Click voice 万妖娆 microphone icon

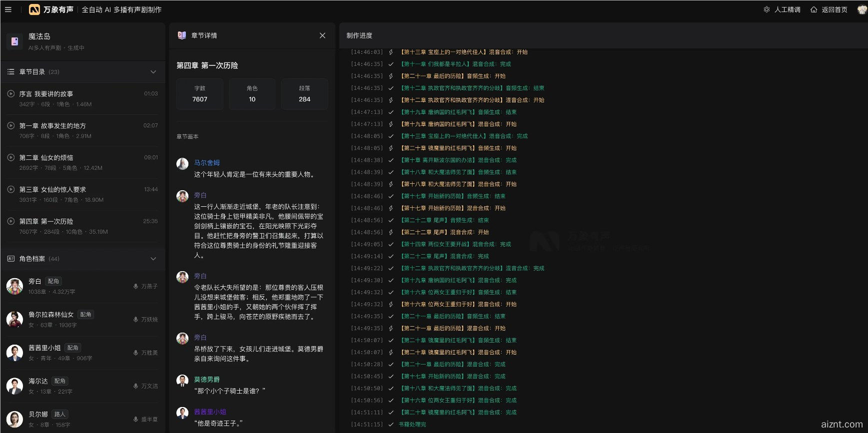(x=135, y=319)
